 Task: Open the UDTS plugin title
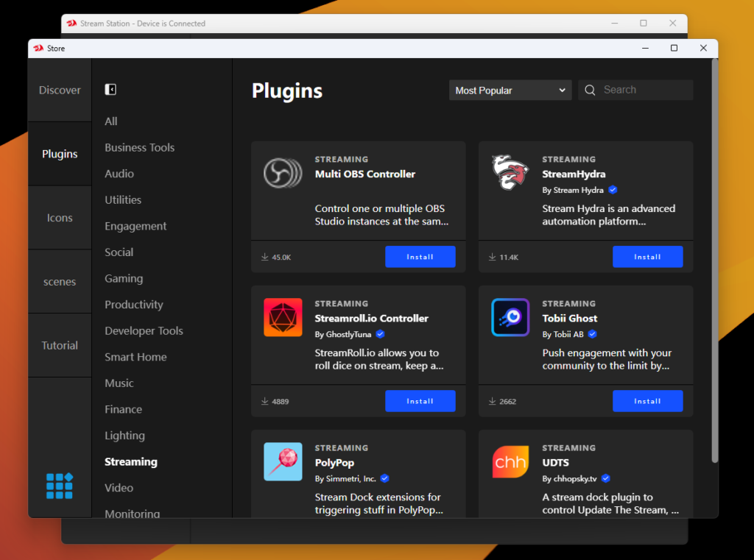pyautogui.click(x=555, y=462)
